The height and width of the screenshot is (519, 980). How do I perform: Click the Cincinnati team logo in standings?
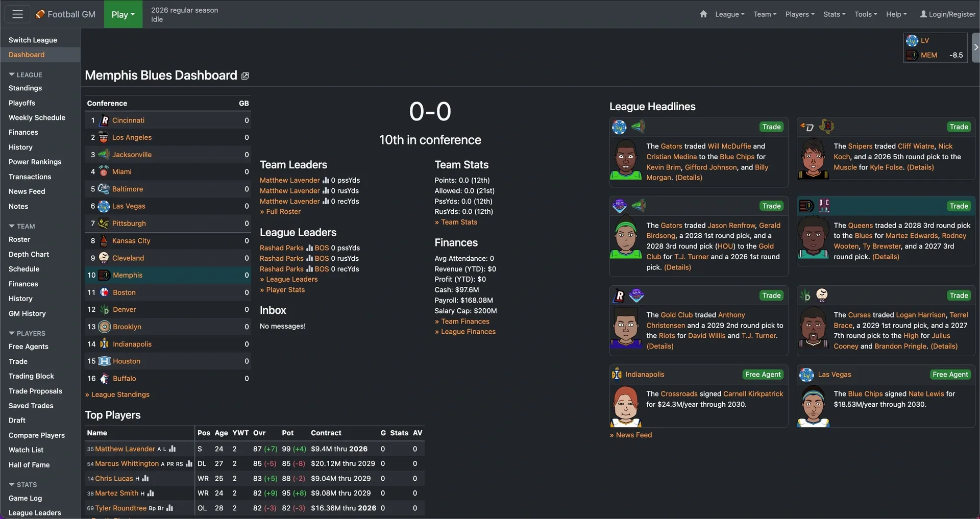(104, 120)
